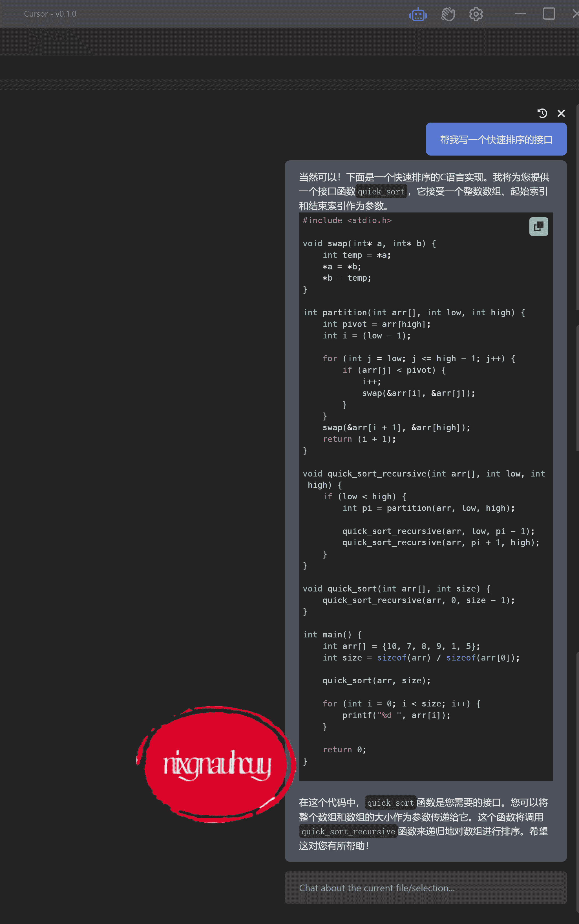Click the '#include <stdio.h>' code line
Viewport: 579px width, 924px height.
(x=347, y=220)
